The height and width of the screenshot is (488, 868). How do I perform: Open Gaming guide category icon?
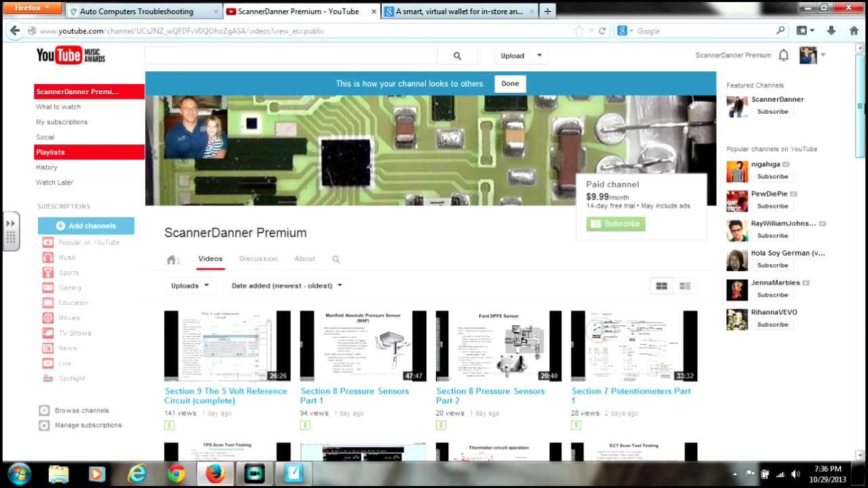point(47,287)
